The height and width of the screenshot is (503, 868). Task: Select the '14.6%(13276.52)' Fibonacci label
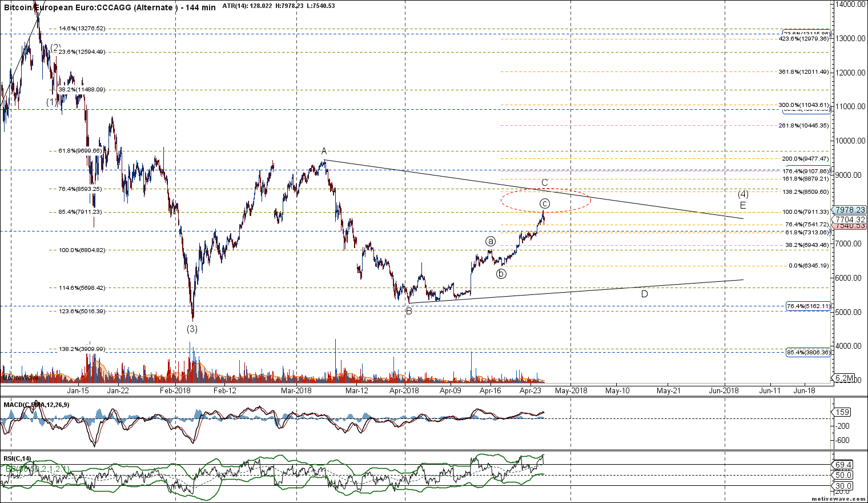[82, 28]
